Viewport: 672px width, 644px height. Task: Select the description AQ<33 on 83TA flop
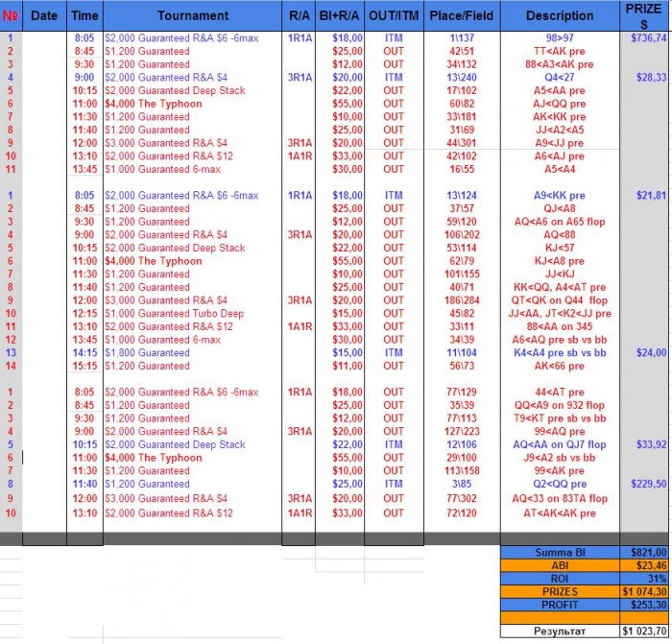coord(560,499)
